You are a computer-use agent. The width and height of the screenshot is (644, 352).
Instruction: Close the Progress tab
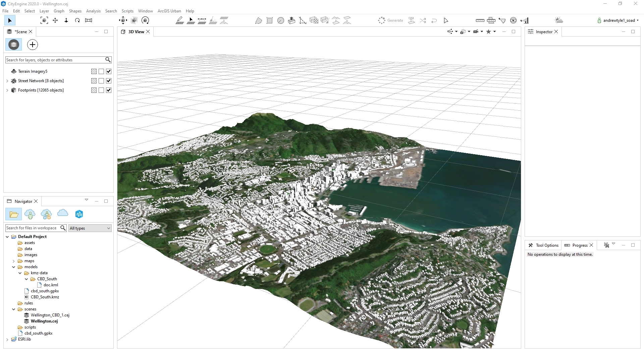[591, 245]
